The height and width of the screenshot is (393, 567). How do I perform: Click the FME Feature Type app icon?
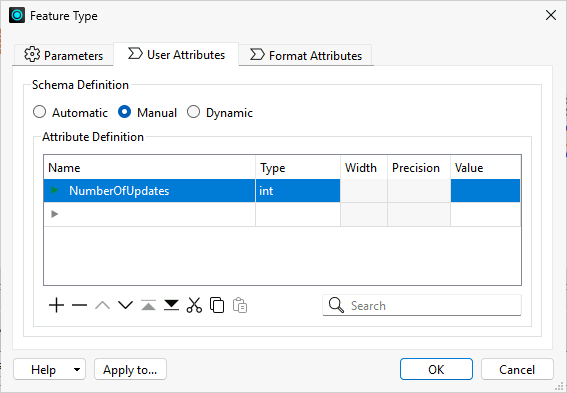[17, 16]
